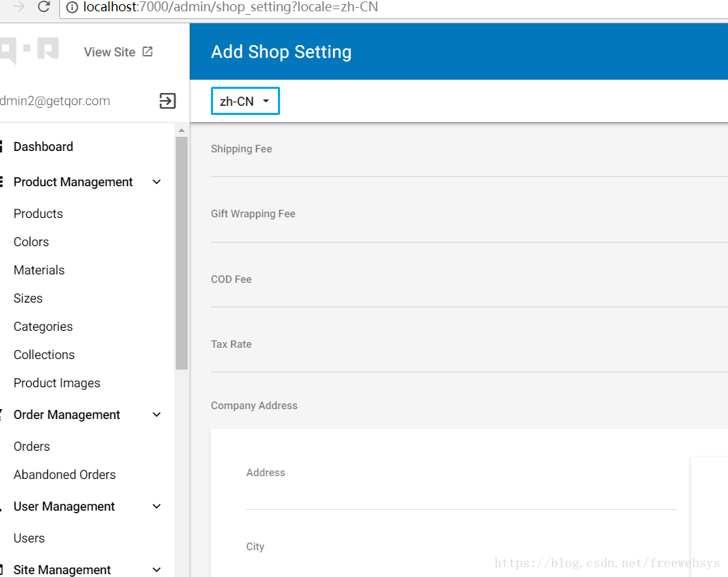Reload the page with browser refresh icon

[x=44, y=6]
